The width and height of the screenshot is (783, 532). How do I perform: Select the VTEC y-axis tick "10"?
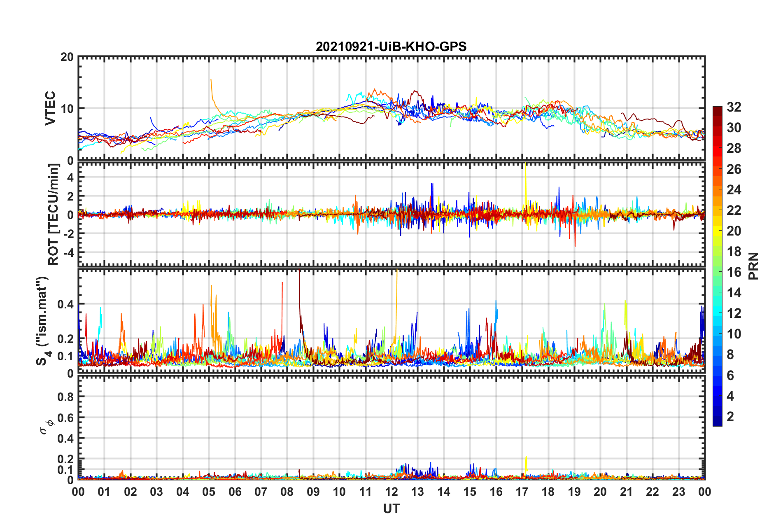[67, 109]
